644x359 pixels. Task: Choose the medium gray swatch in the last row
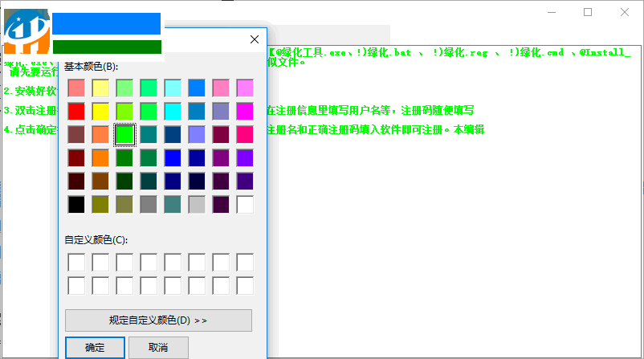click(x=149, y=205)
